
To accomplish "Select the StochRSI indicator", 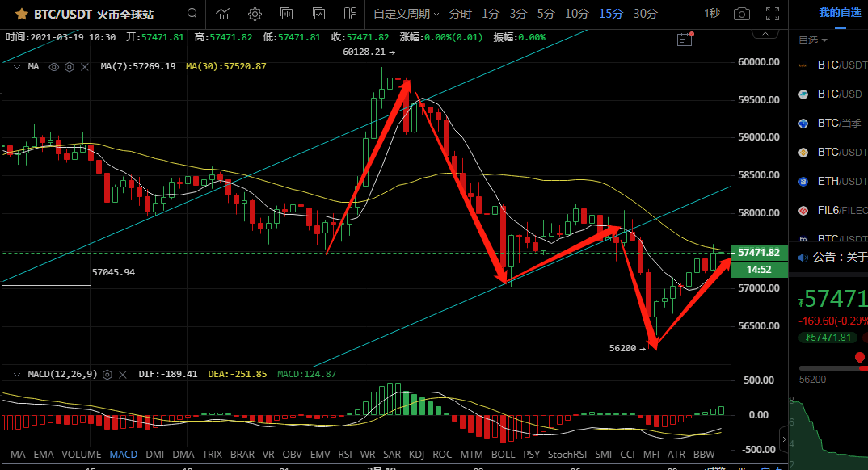I will coord(567,455).
